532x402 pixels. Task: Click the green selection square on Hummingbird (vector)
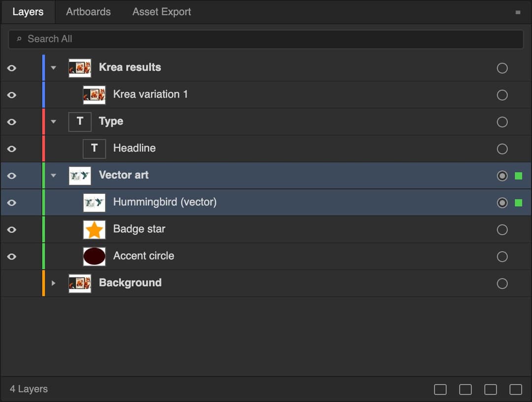tap(518, 203)
